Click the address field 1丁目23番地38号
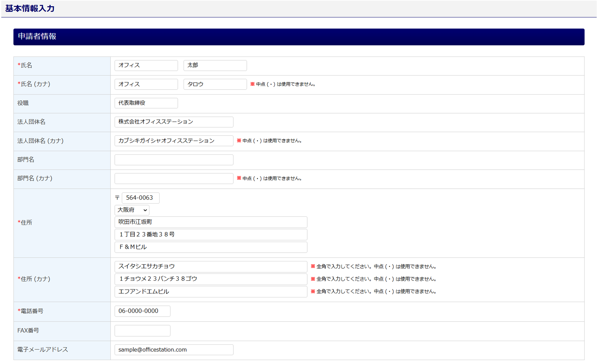The width and height of the screenshot is (598, 364). point(211,235)
